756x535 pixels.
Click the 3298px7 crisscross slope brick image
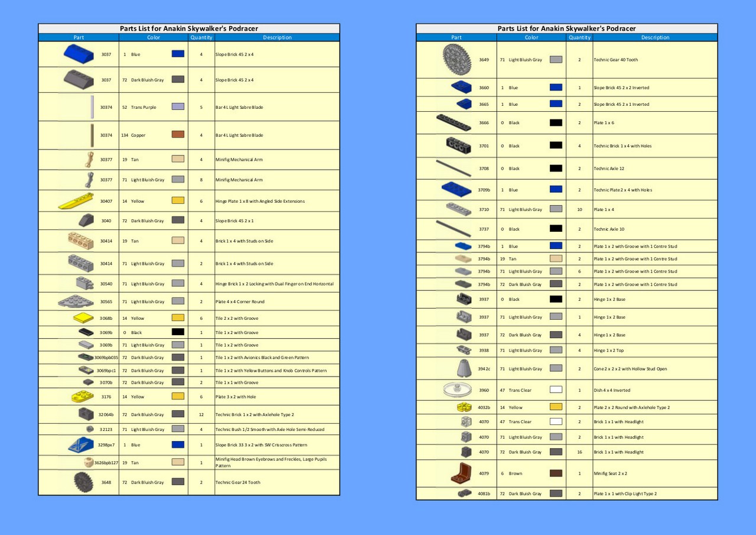pyautogui.click(x=81, y=445)
